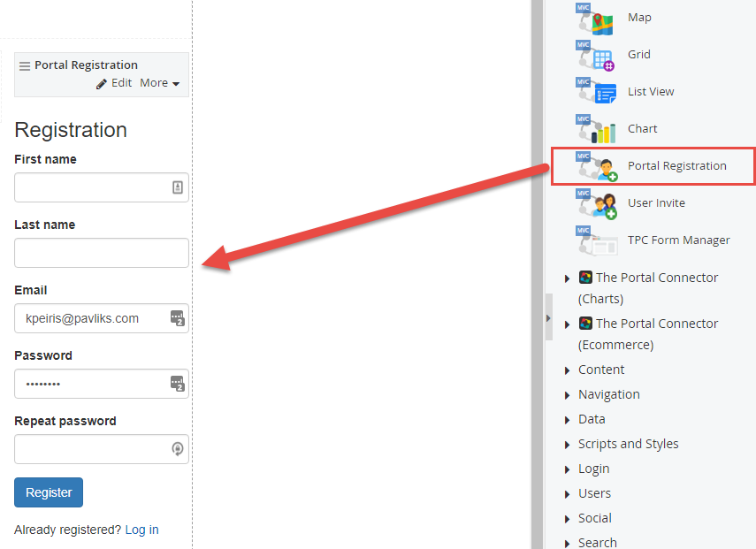Select the Grid label in widget list

pyautogui.click(x=638, y=55)
